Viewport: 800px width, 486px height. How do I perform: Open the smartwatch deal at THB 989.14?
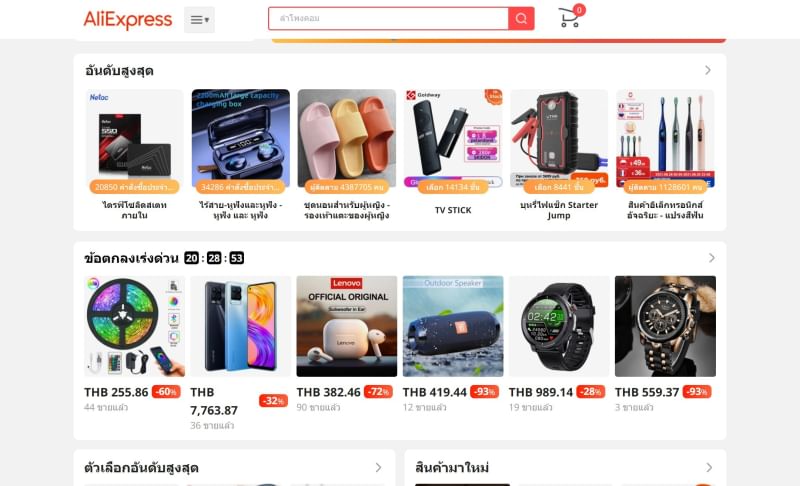tap(559, 326)
